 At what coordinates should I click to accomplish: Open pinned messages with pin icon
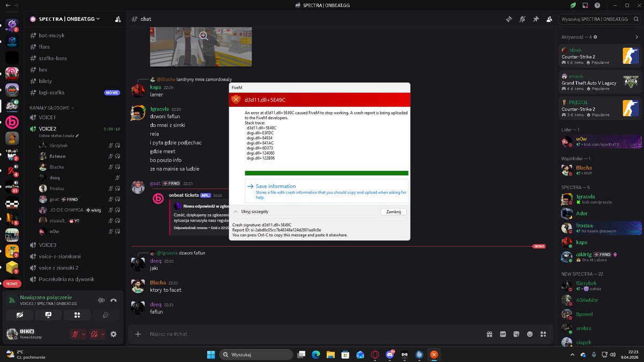(536, 19)
